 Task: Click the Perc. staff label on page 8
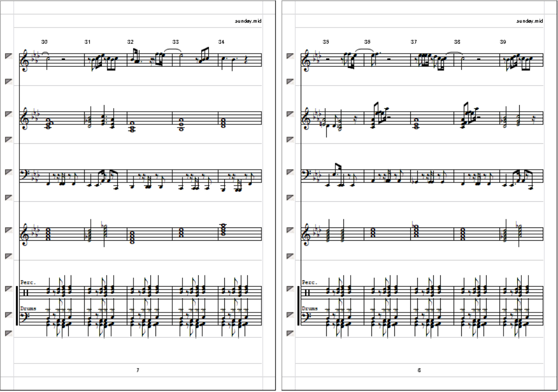pyautogui.click(x=310, y=282)
